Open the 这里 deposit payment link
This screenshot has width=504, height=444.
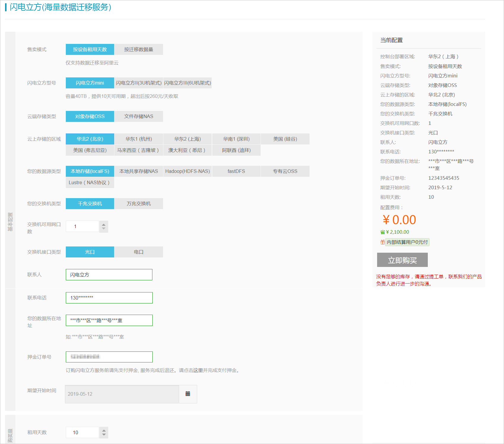198,370
